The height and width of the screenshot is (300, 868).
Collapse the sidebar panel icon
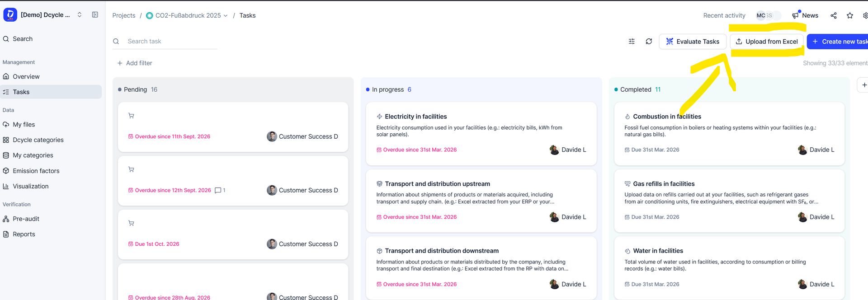(x=95, y=15)
